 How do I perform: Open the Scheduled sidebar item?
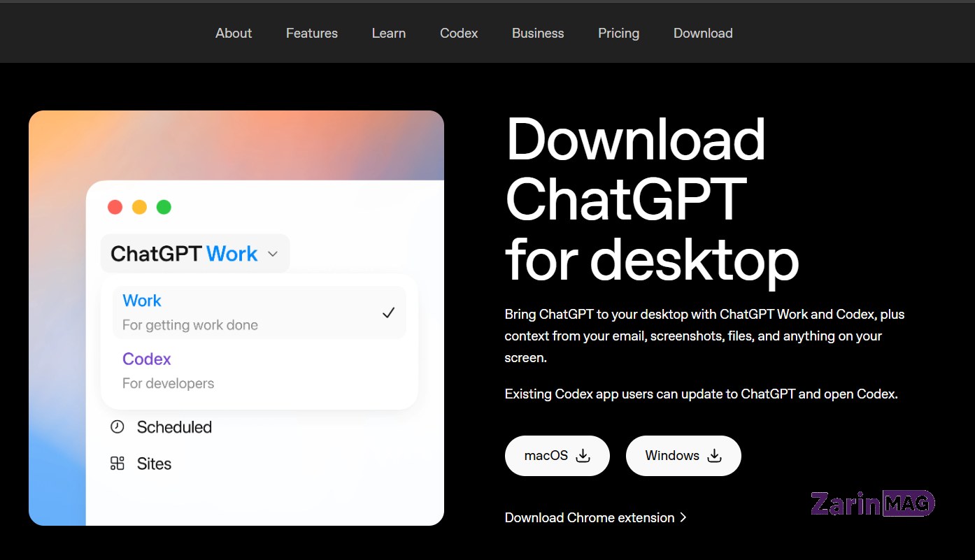[162, 427]
